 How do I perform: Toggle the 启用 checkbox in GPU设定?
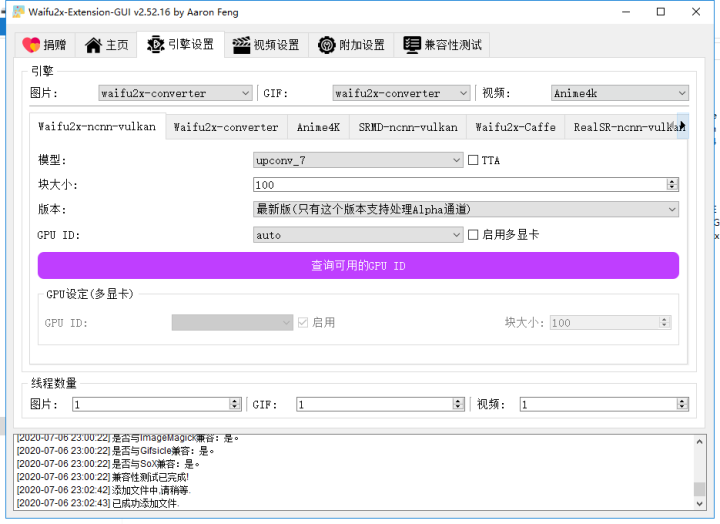coord(303,322)
